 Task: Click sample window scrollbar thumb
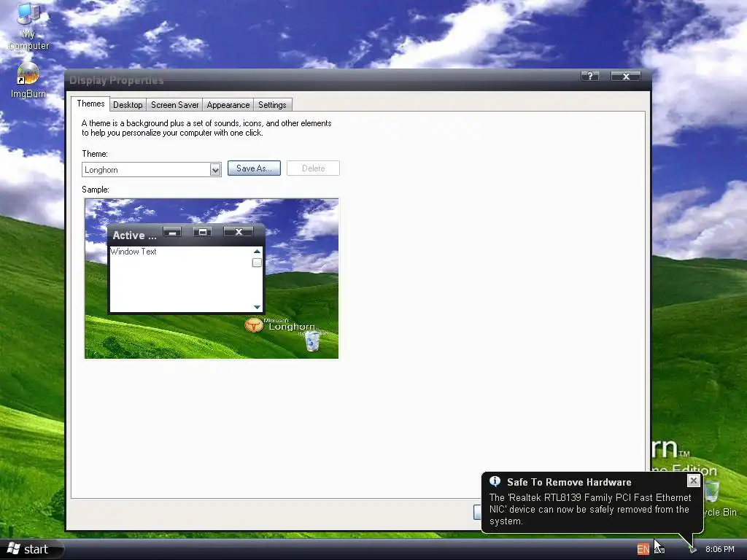tap(257, 262)
